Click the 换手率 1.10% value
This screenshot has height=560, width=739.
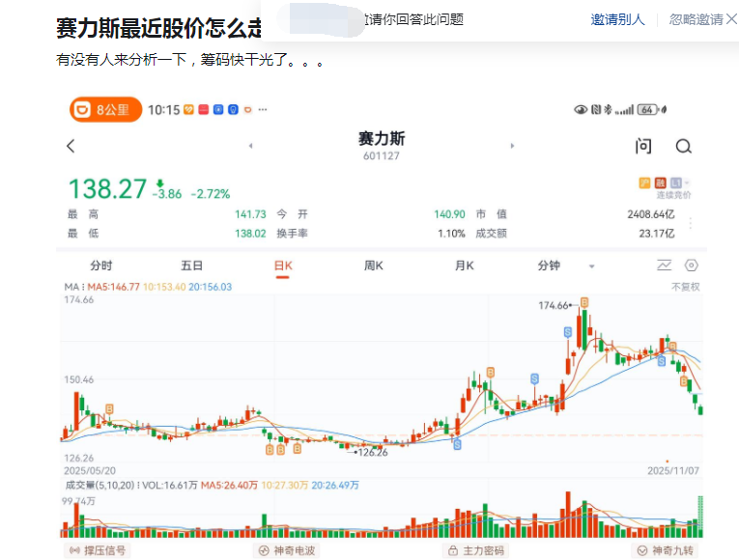click(451, 233)
